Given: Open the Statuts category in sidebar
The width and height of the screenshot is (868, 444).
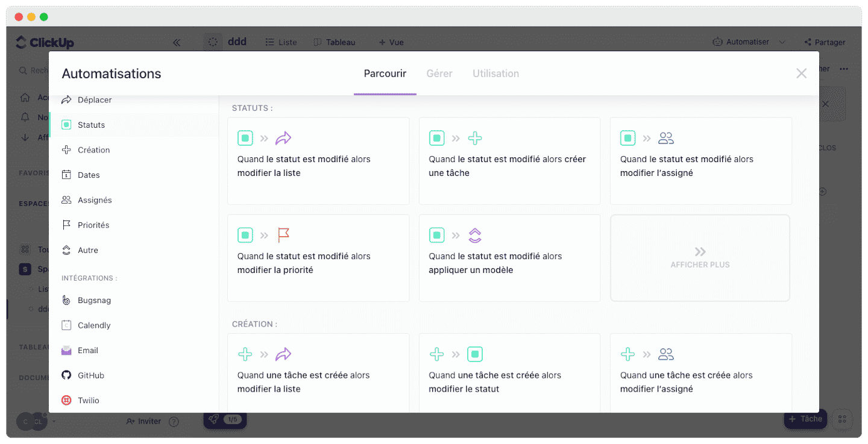Looking at the screenshot, I should pos(134,125).
